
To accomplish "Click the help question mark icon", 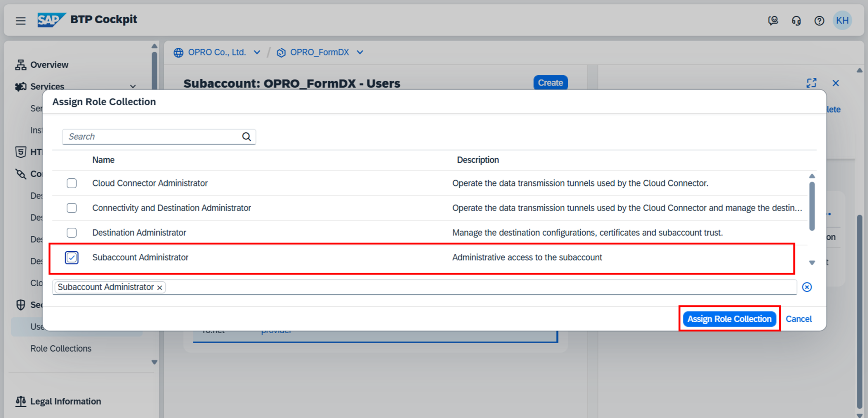I will pyautogui.click(x=819, y=21).
